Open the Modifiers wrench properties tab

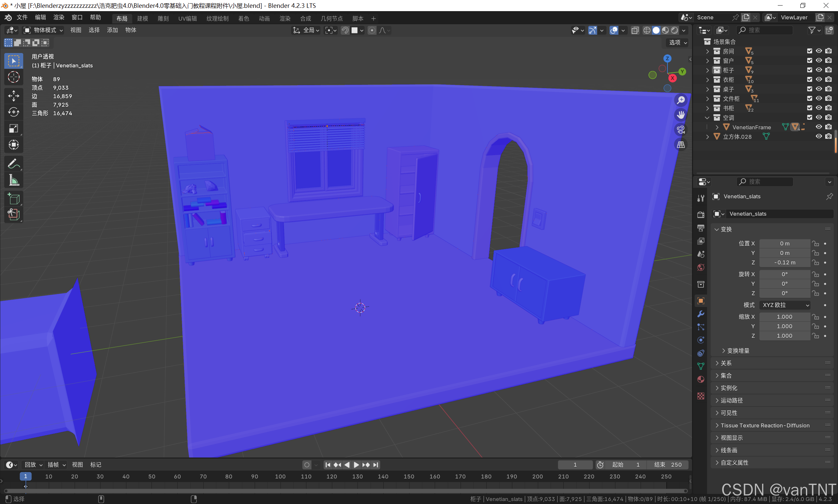pos(701,314)
